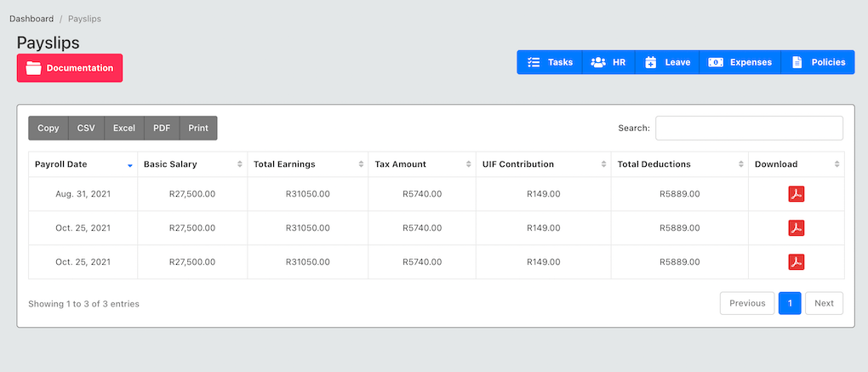Download the Aug. 31, 2021 payslip PDF
Viewport: 868px width, 372px height.
(x=796, y=194)
